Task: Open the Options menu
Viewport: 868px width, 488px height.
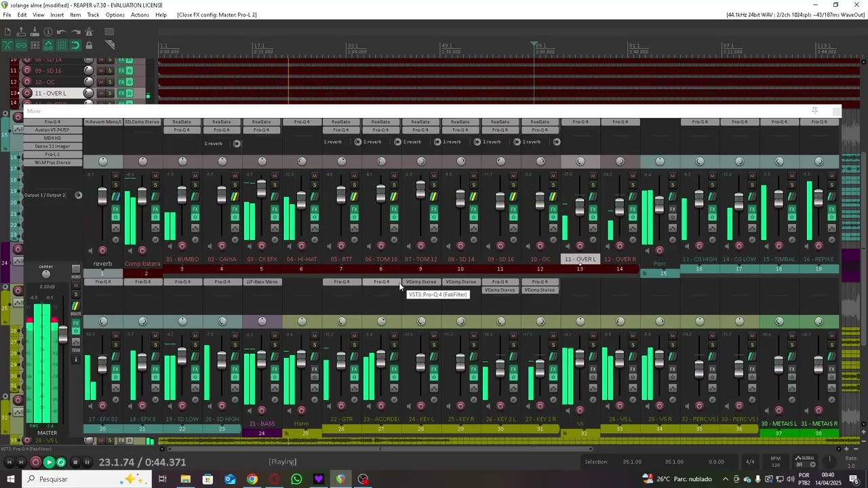Action: click(115, 15)
